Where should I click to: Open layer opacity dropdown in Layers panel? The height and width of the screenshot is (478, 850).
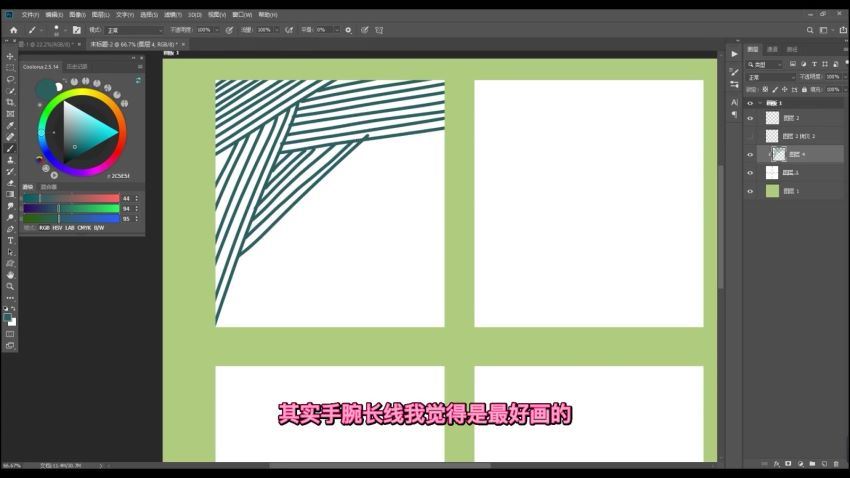tap(845, 77)
